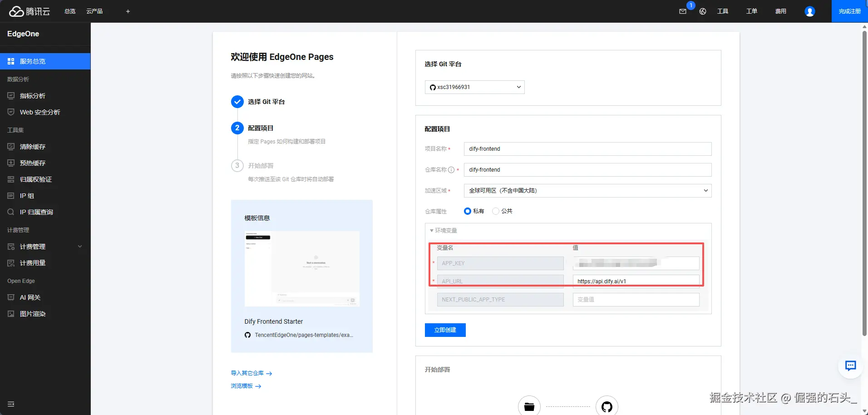The height and width of the screenshot is (415, 868).
Task: Click the API_URL value field
Action: click(x=636, y=282)
